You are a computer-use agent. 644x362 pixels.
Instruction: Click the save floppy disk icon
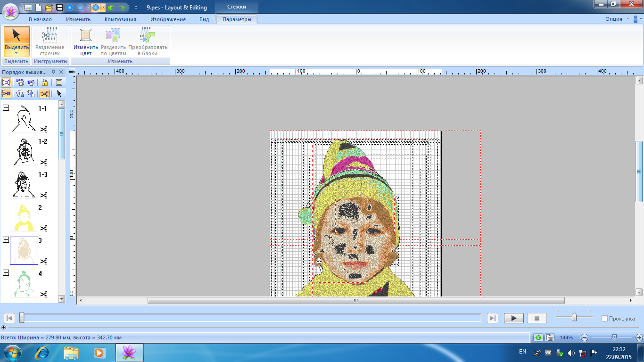click(x=59, y=8)
